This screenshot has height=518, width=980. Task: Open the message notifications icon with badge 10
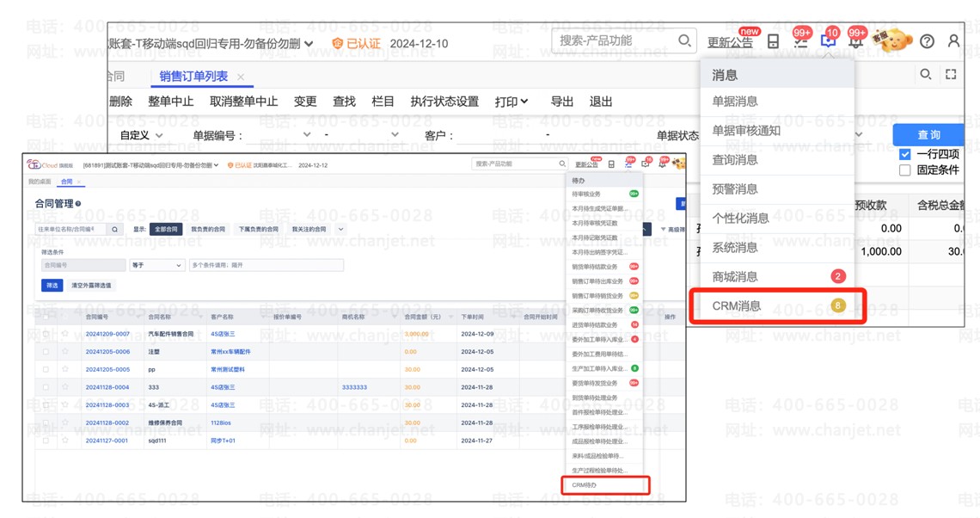(828, 40)
